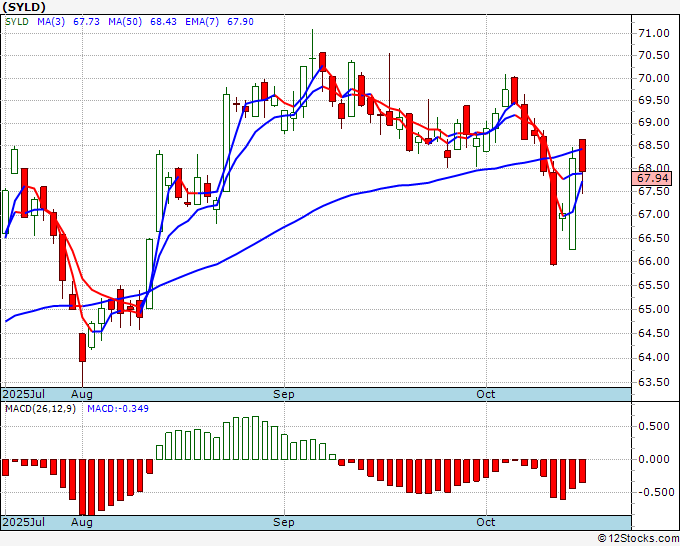Screen dimensions: 680x546
Task: Click the tallest green MACD histogram bar
Action: [x=255, y=438]
